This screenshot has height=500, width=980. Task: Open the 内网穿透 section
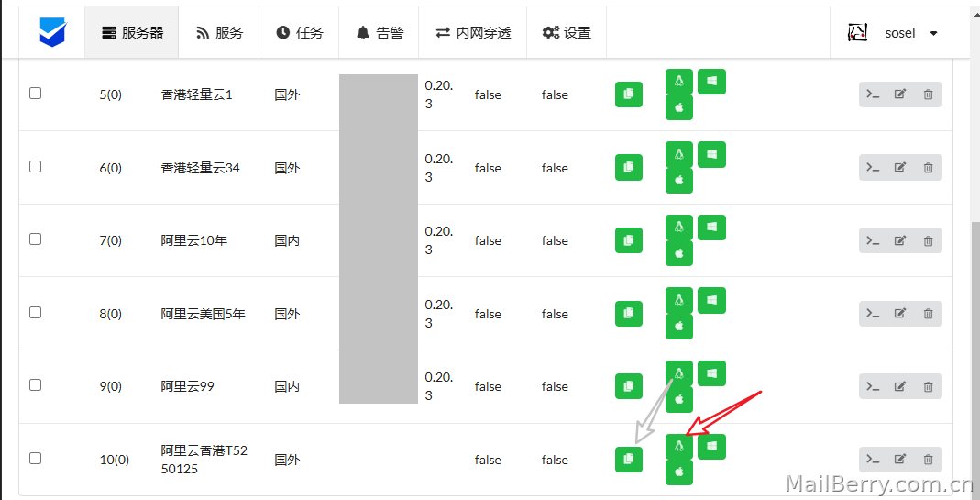point(473,32)
